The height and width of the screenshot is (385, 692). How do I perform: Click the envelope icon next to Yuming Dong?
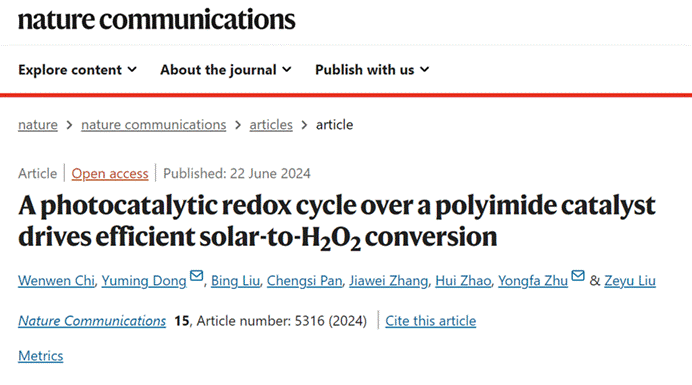point(196,276)
